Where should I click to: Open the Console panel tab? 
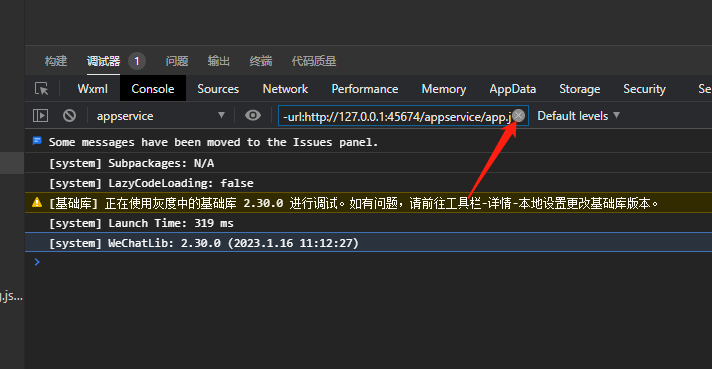(153, 89)
